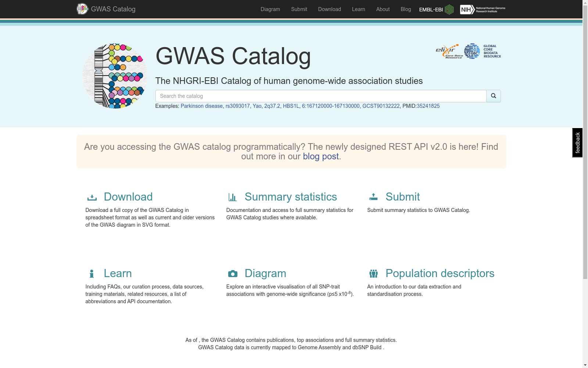Try the rs3093017 example search
This screenshot has height=368, width=588.
coord(238,106)
